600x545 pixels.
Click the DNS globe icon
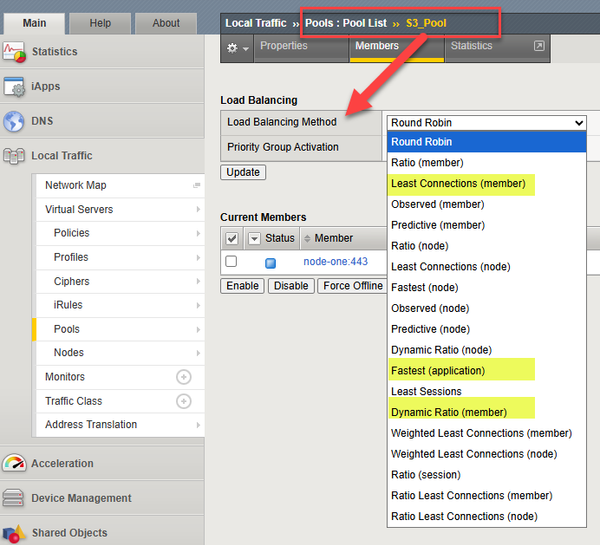click(x=14, y=121)
